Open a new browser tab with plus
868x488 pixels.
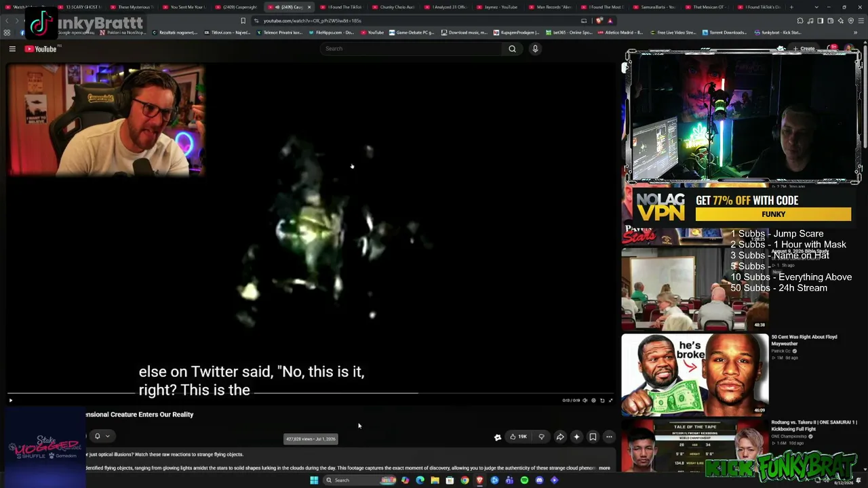coord(791,7)
